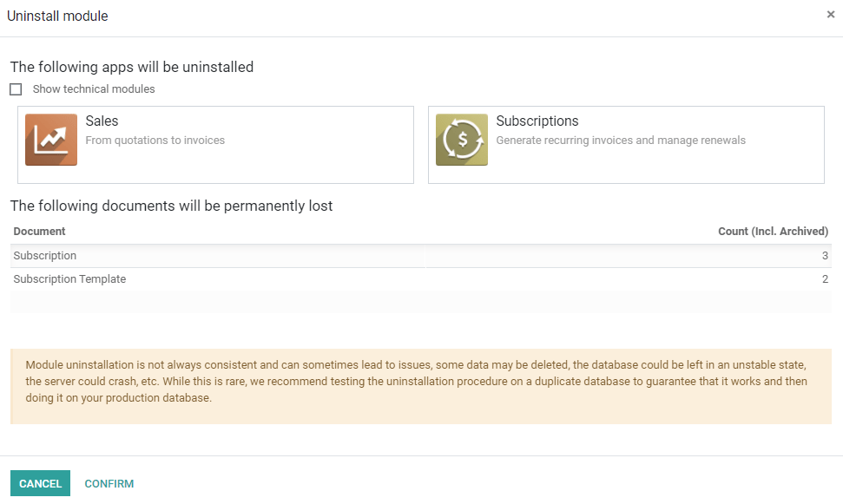Click the Uninstall module title
Screen dimensions: 843x504
click(57, 16)
